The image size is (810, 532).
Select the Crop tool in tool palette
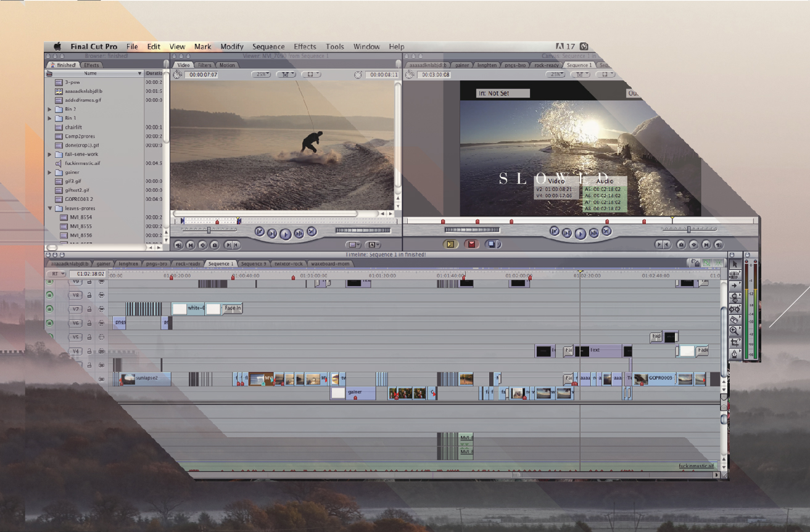click(x=735, y=342)
